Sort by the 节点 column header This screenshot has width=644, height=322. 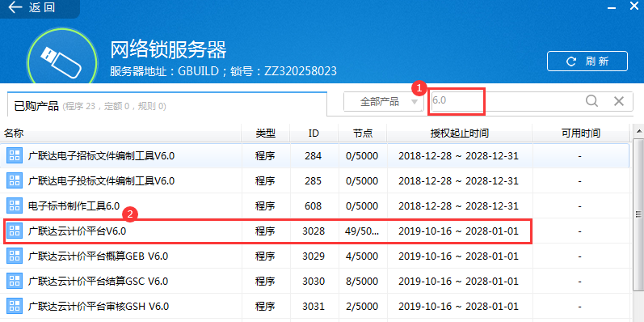[x=363, y=133]
